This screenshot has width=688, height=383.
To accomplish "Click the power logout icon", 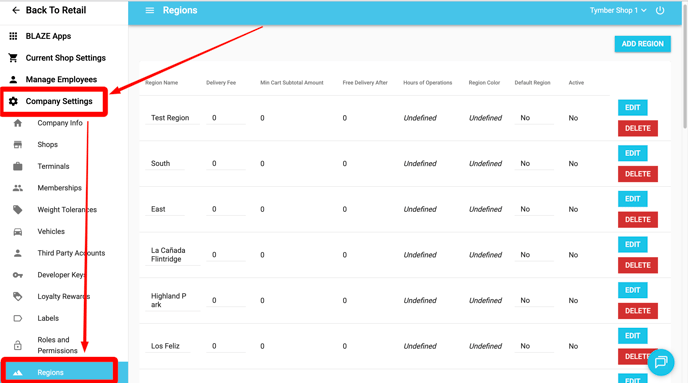I will (660, 10).
